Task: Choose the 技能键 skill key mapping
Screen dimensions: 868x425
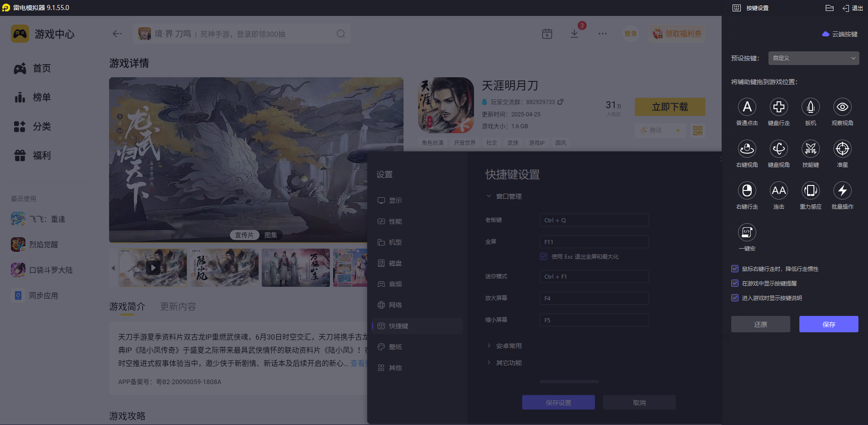Action: (811, 149)
